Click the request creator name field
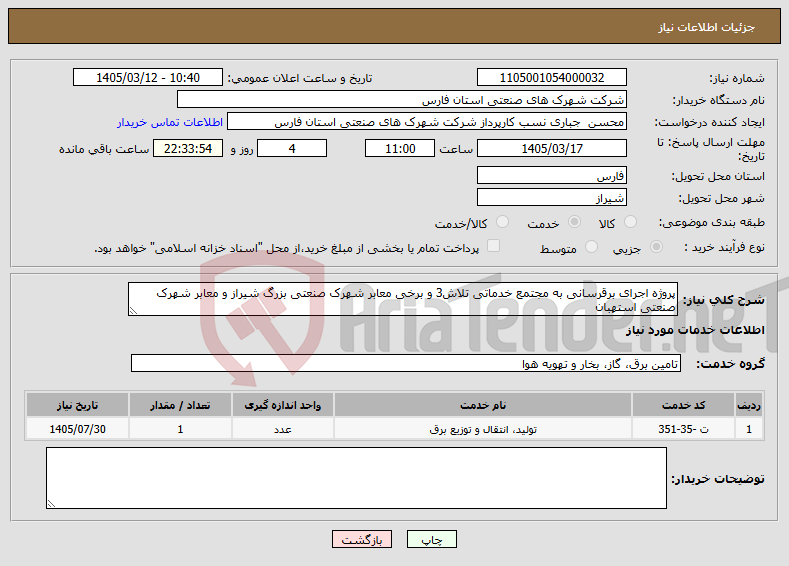Viewport: 789px width, 566px height. 427,122
